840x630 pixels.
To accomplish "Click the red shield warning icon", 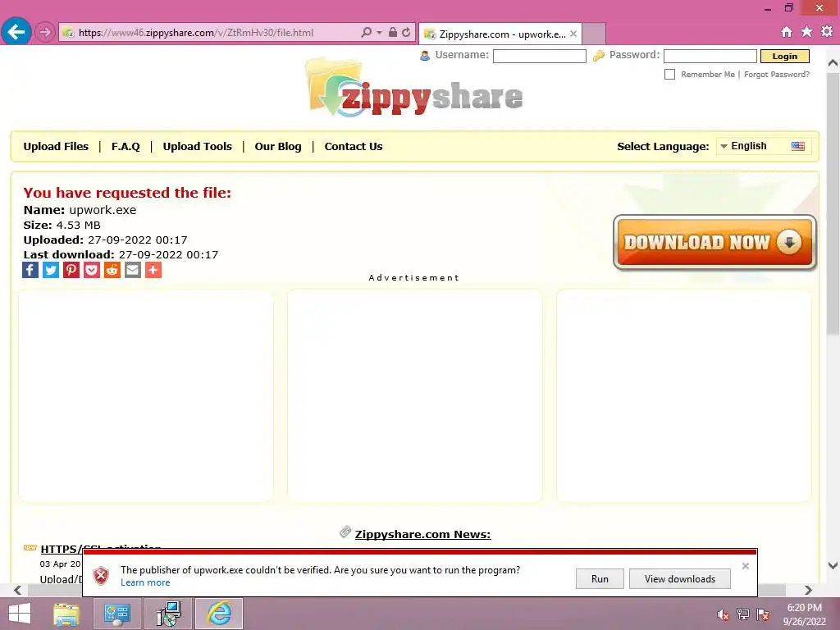I will click(101, 576).
